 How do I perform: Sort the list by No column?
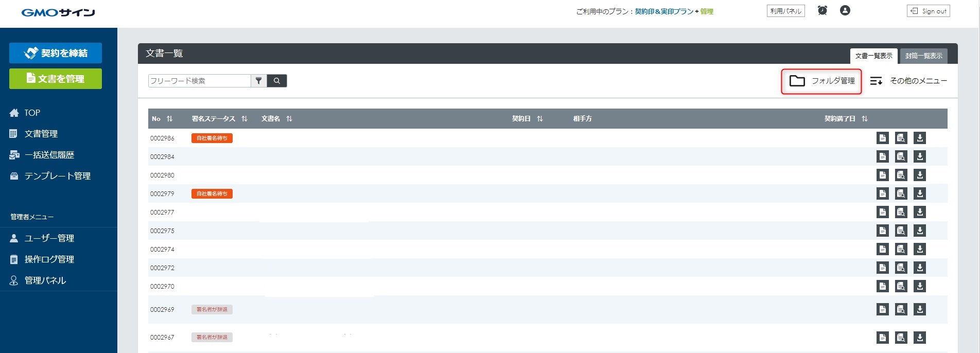[x=169, y=119]
